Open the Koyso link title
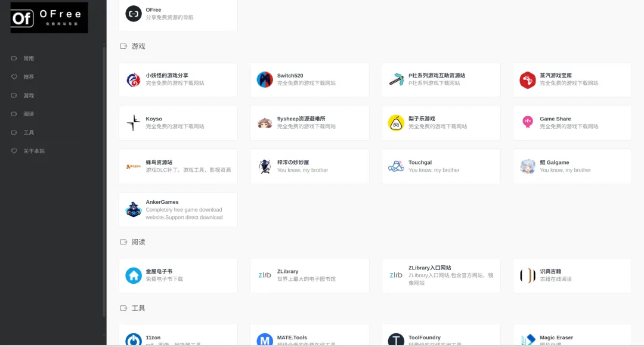Image resolution: width=644 pixels, height=347 pixels. [x=154, y=119]
